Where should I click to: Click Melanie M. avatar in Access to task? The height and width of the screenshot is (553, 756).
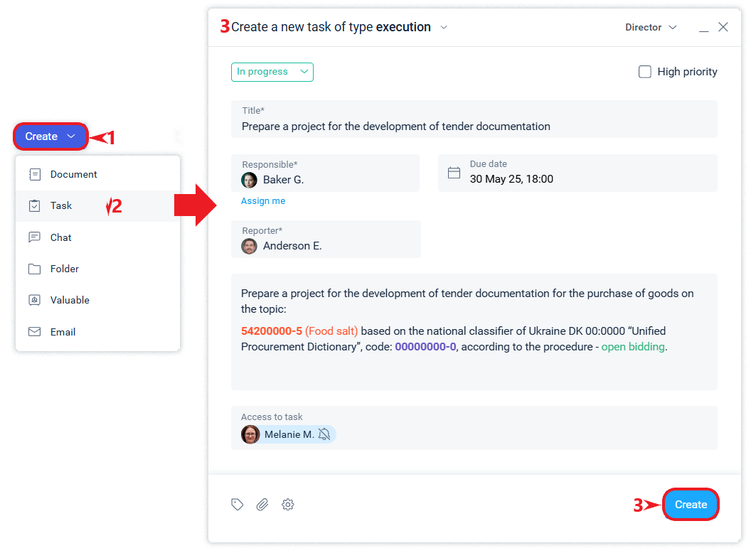pos(250,434)
